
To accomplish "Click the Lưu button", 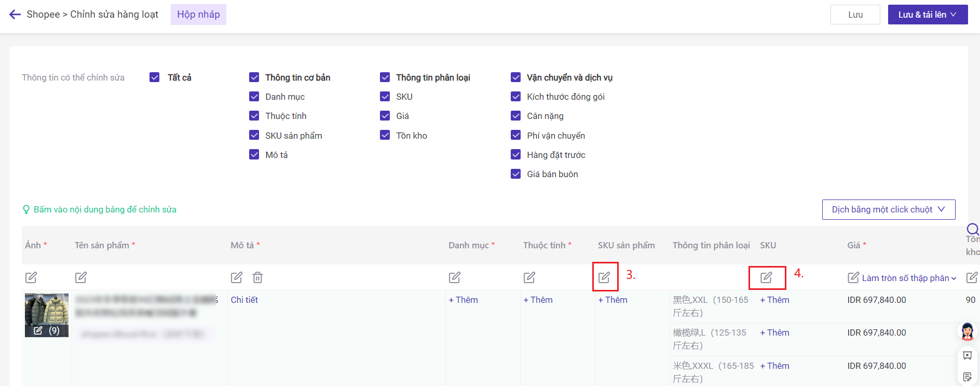I will 855,15.
